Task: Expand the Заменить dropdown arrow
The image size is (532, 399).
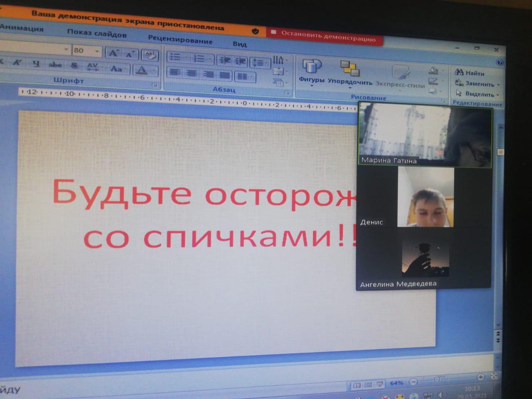Action: 498,84
